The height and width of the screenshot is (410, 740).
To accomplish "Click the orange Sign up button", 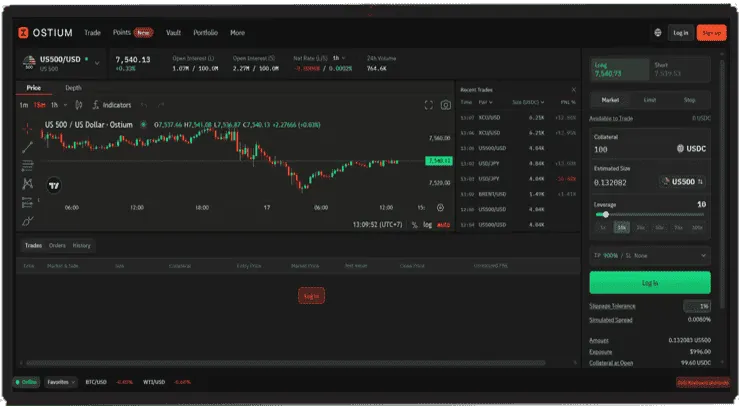I will (711, 33).
